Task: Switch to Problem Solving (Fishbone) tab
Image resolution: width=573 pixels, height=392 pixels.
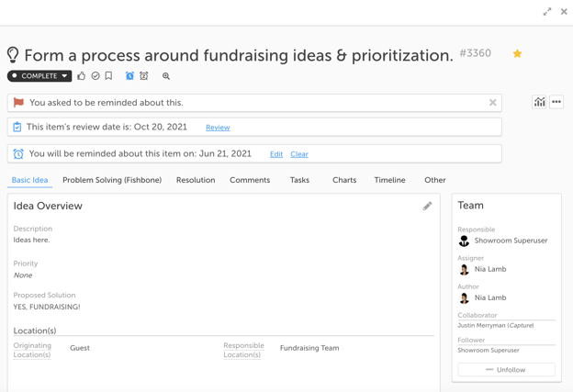Action: pyautogui.click(x=112, y=180)
